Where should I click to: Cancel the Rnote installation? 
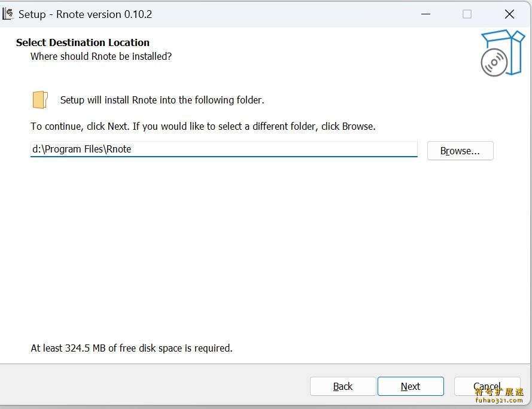click(487, 386)
